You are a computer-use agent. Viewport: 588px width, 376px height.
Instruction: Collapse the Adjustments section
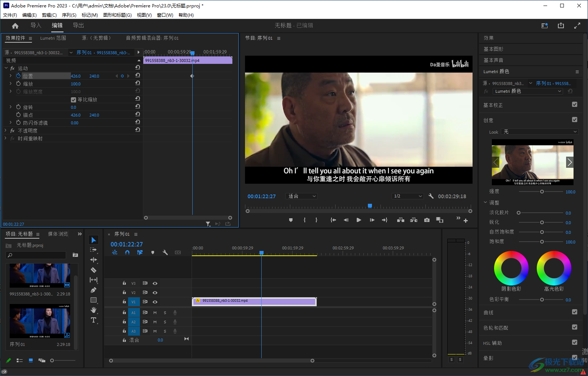click(x=485, y=202)
